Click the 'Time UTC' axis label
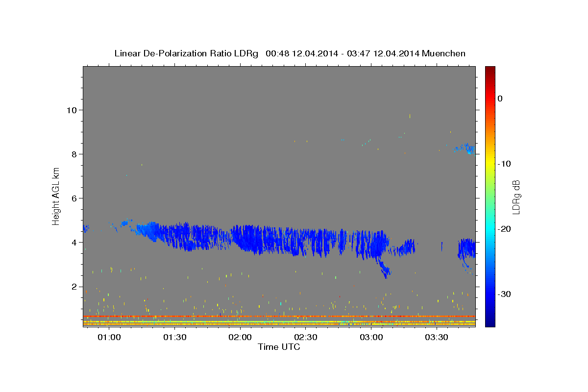Screen dimensions: 588x392 279,347
